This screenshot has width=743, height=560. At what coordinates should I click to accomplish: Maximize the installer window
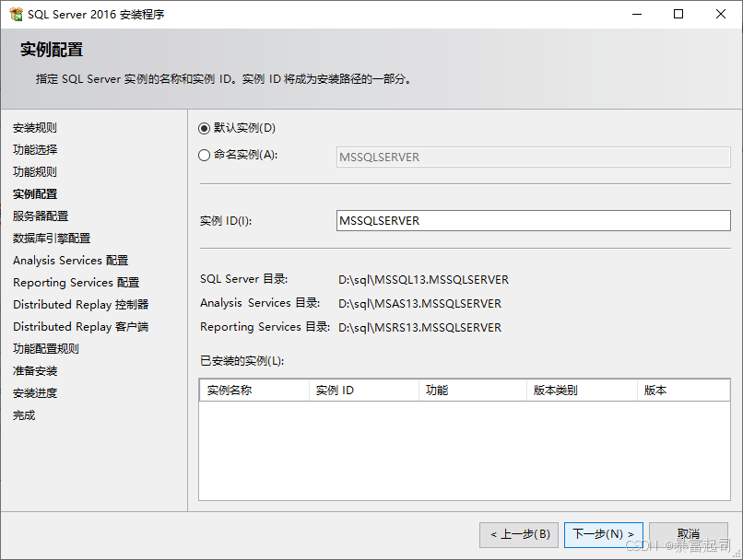pos(678,14)
